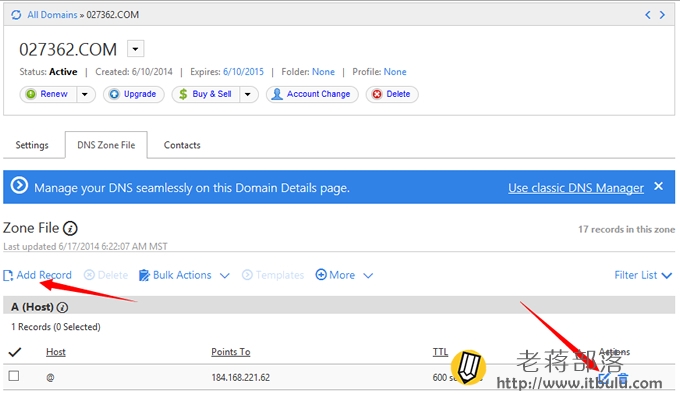Expand the Filter List dropdown

coord(643,275)
